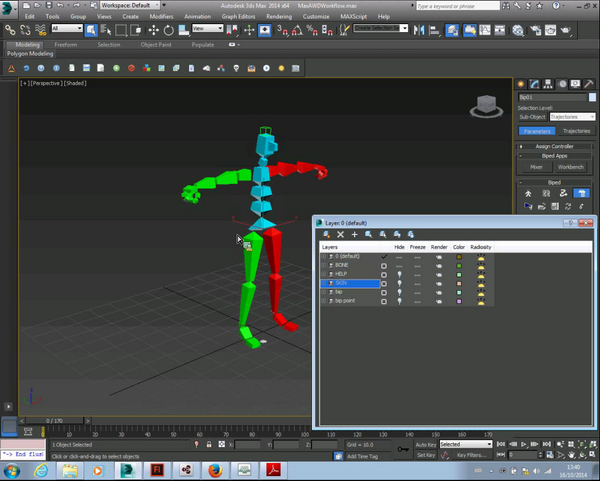
Task: Toggle Radiosity for 0 (default) layer
Action: click(481, 257)
